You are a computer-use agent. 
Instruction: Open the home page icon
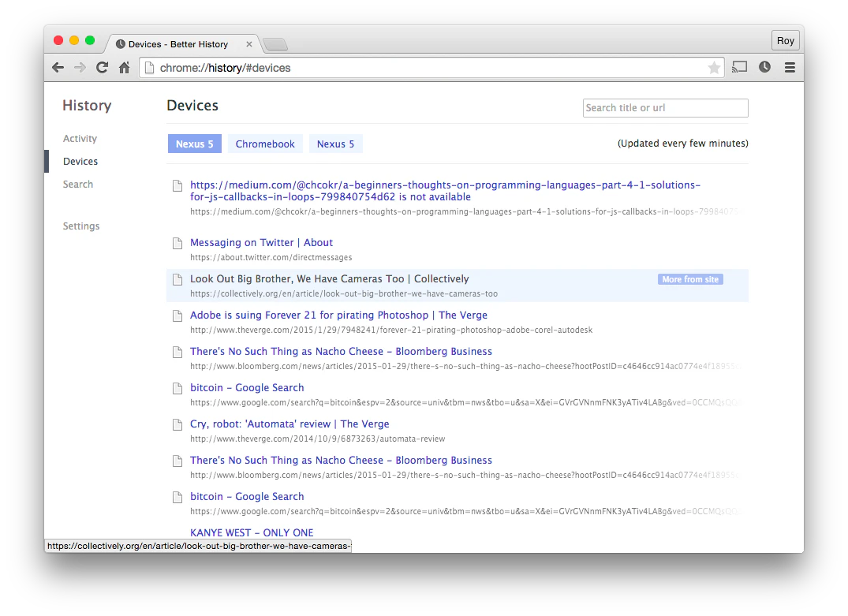[x=125, y=68]
